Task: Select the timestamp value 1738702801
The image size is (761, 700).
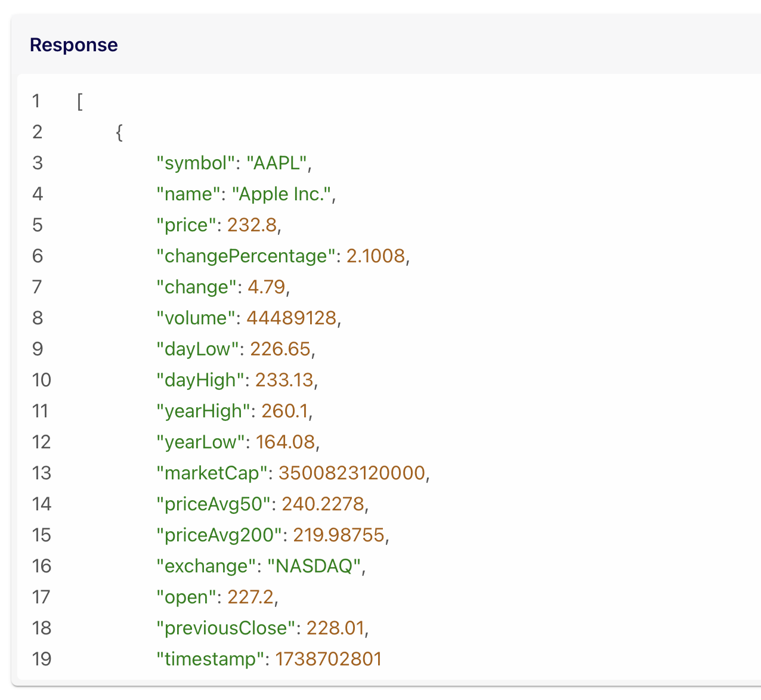Action: (328, 659)
